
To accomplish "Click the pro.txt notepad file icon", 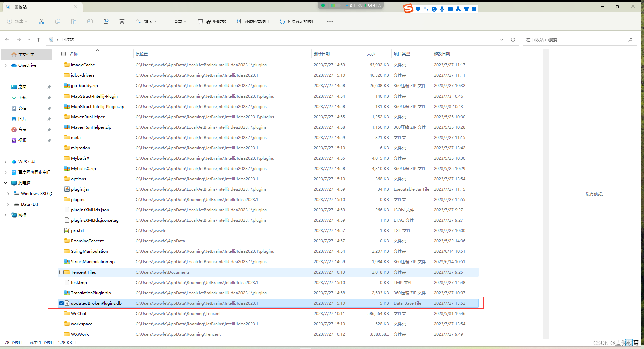I will 67,230.
